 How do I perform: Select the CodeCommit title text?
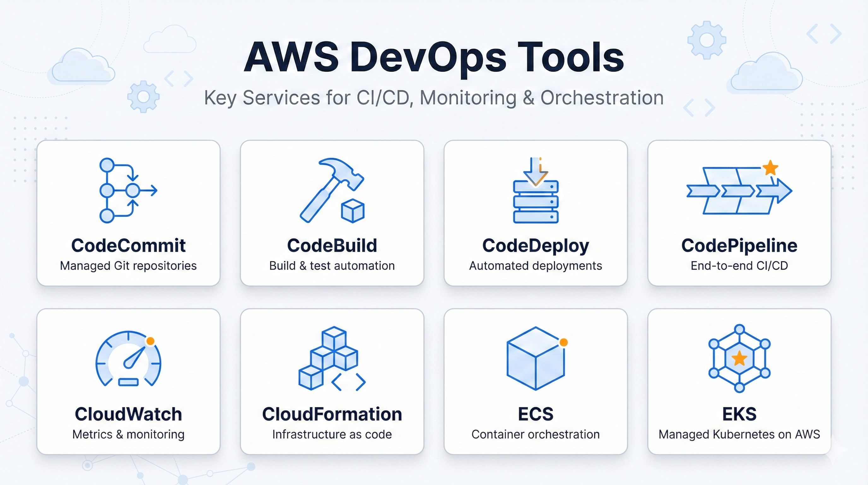[x=128, y=246]
